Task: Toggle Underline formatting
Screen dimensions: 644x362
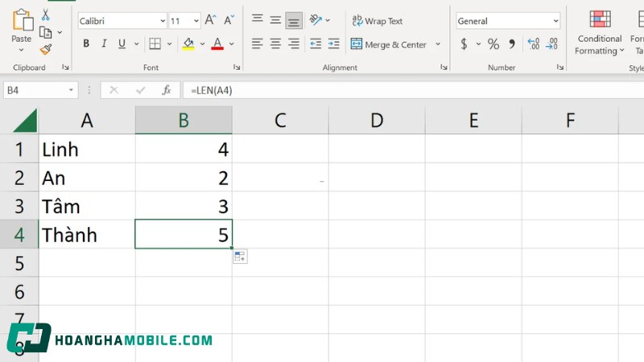Action: [122, 43]
